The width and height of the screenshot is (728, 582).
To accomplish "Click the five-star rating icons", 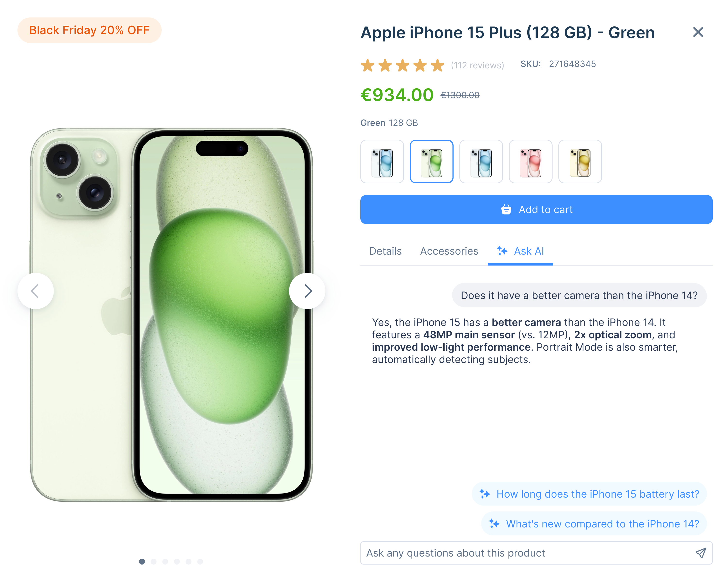I will [403, 65].
